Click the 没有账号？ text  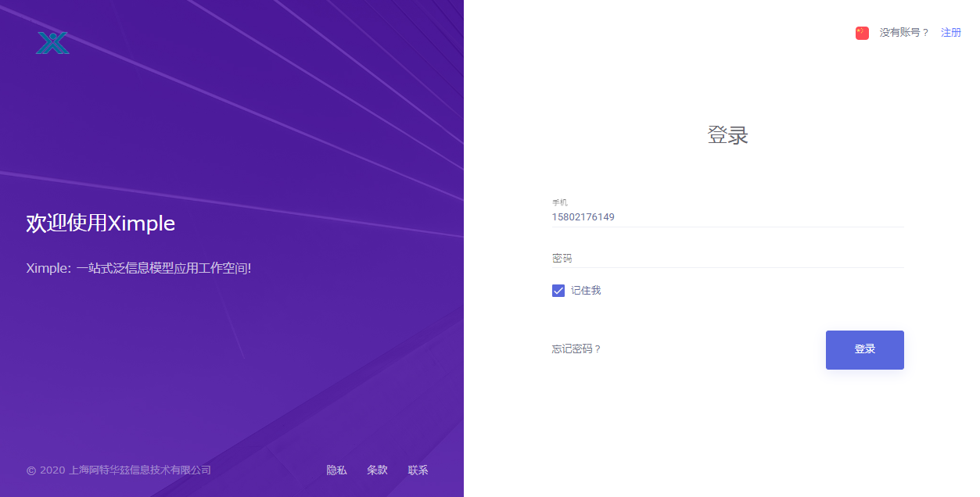pyautogui.click(x=904, y=33)
